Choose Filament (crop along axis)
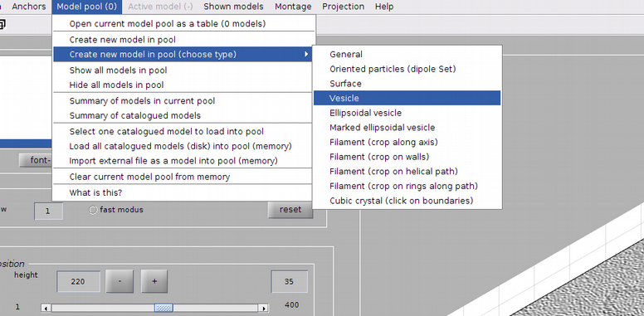This screenshot has height=316, width=644. click(407, 142)
